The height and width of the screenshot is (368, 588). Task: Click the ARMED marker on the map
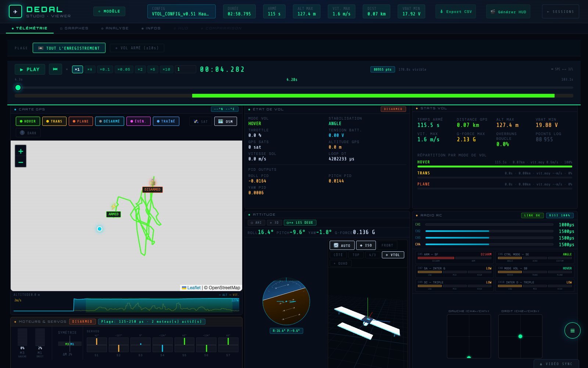(x=113, y=214)
